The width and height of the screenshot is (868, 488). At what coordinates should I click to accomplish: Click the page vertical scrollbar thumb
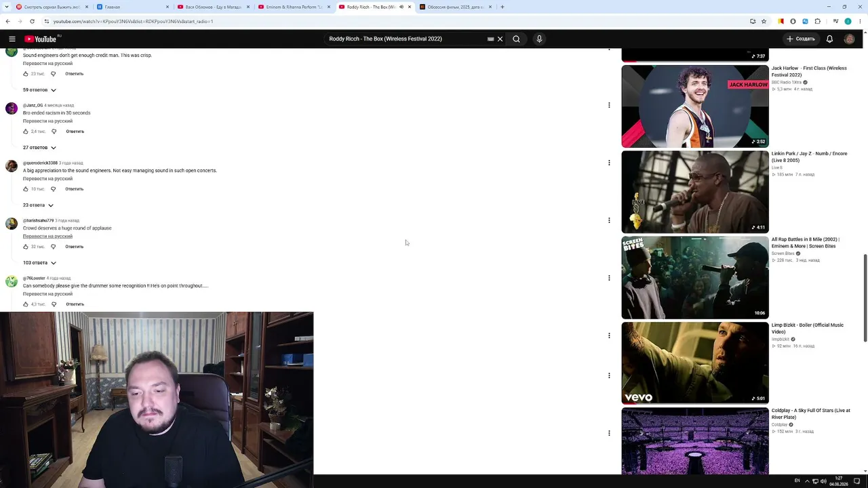pos(865,298)
